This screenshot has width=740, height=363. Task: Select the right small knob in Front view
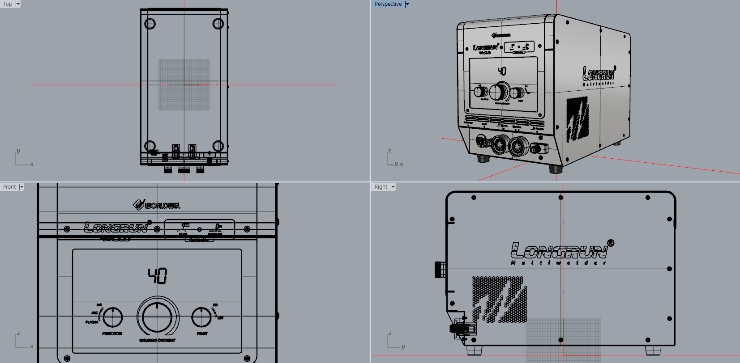point(202,317)
